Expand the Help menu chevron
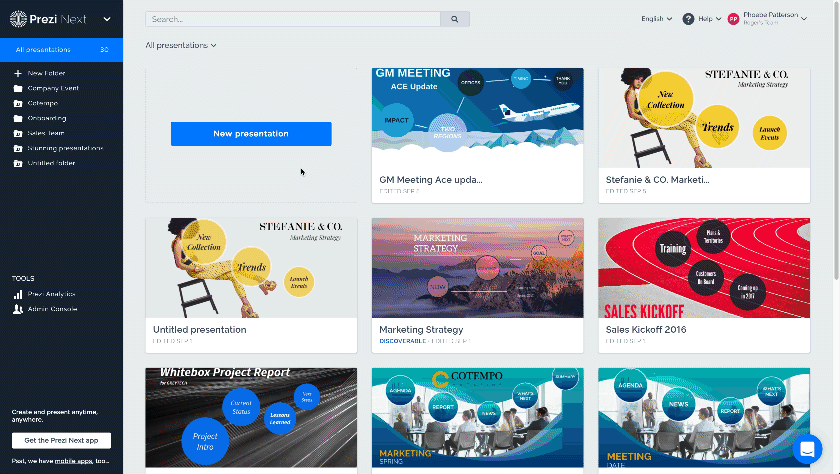This screenshot has width=840, height=474. click(718, 19)
